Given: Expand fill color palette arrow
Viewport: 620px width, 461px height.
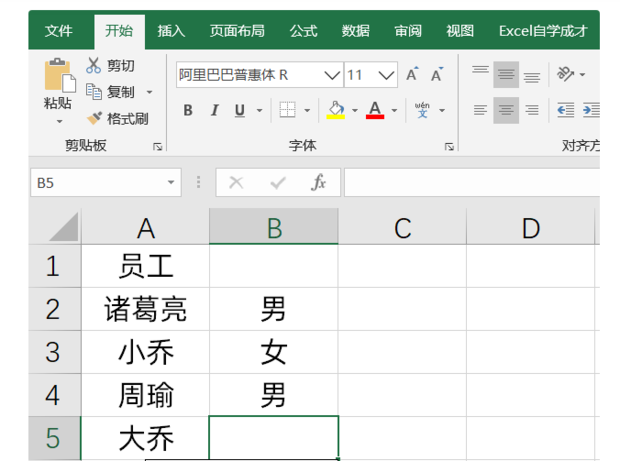Looking at the screenshot, I should coord(355,111).
